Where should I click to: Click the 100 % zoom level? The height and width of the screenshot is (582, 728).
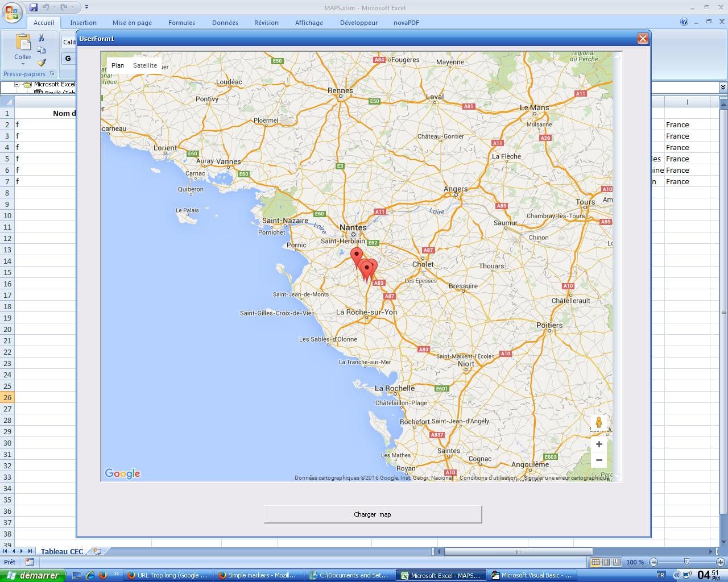point(635,562)
